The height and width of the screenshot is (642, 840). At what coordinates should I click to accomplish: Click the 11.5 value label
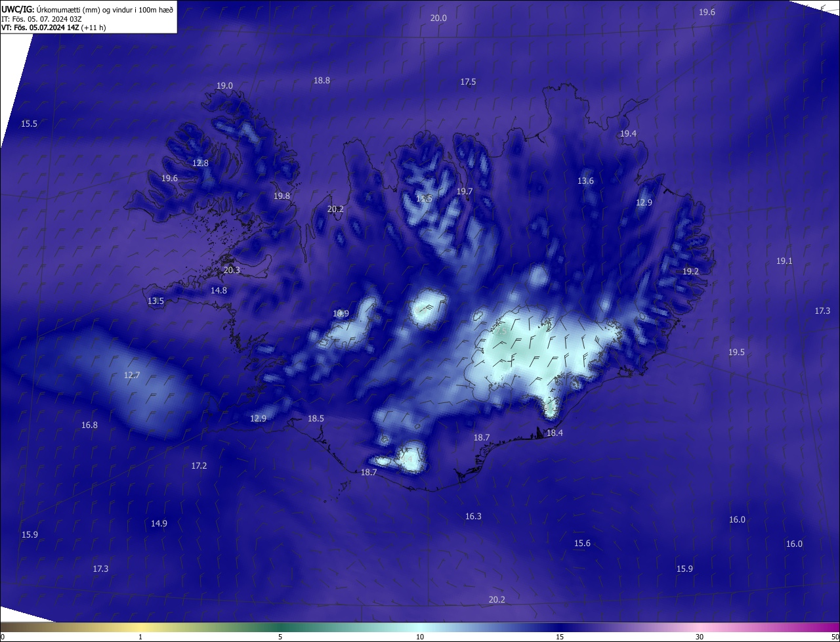coord(424,199)
